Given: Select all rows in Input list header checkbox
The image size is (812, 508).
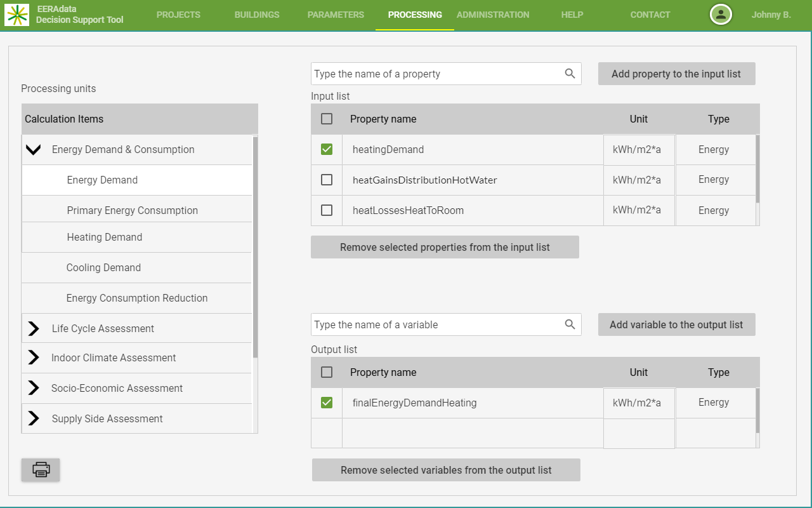Looking at the screenshot, I should coord(327,119).
